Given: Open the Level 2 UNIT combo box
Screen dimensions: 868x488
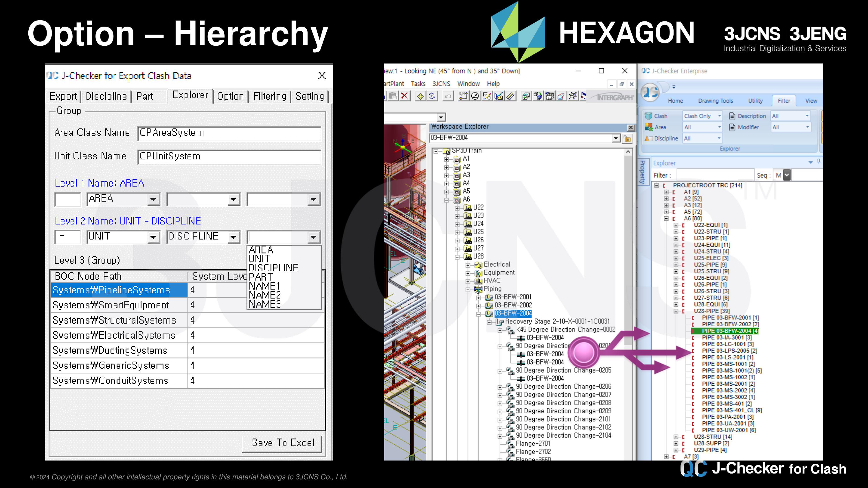Looking at the screenshot, I should (153, 237).
